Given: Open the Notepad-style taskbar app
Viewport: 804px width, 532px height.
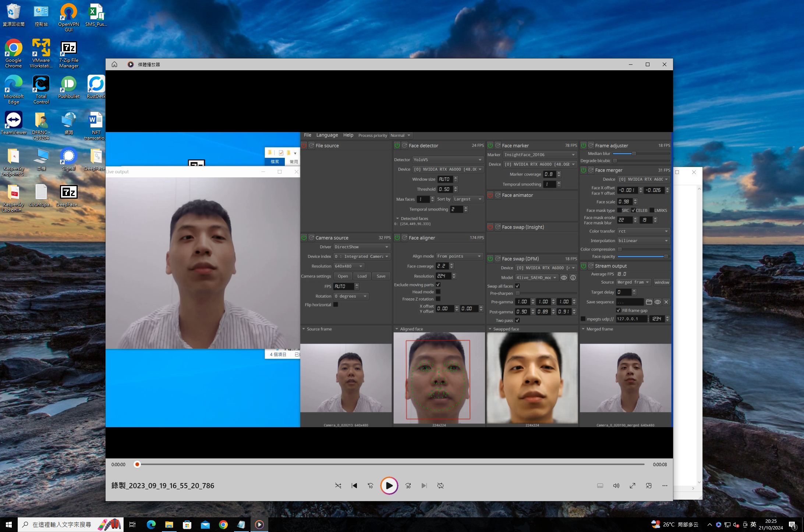Looking at the screenshot, I should pyautogui.click(x=241, y=525).
